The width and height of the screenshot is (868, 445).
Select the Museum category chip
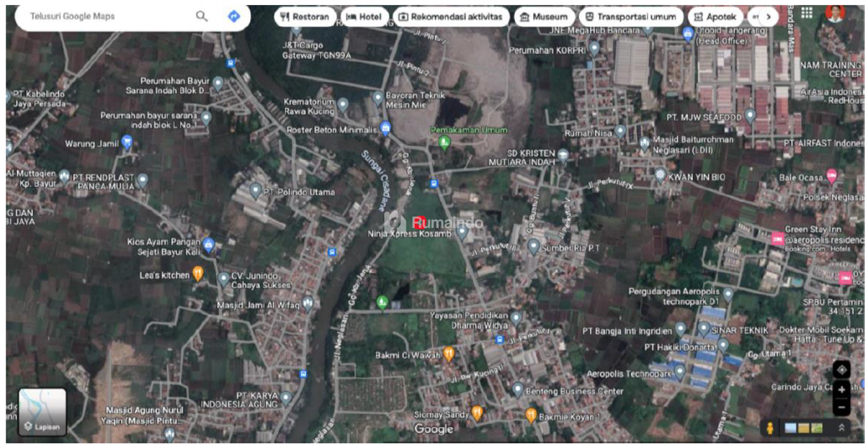(543, 17)
